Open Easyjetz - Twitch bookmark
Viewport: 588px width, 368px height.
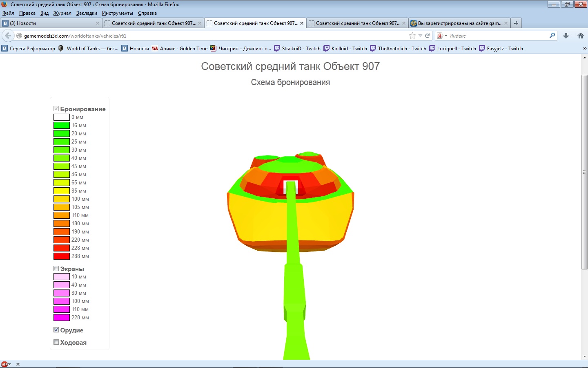pyautogui.click(x=501, y=48)
